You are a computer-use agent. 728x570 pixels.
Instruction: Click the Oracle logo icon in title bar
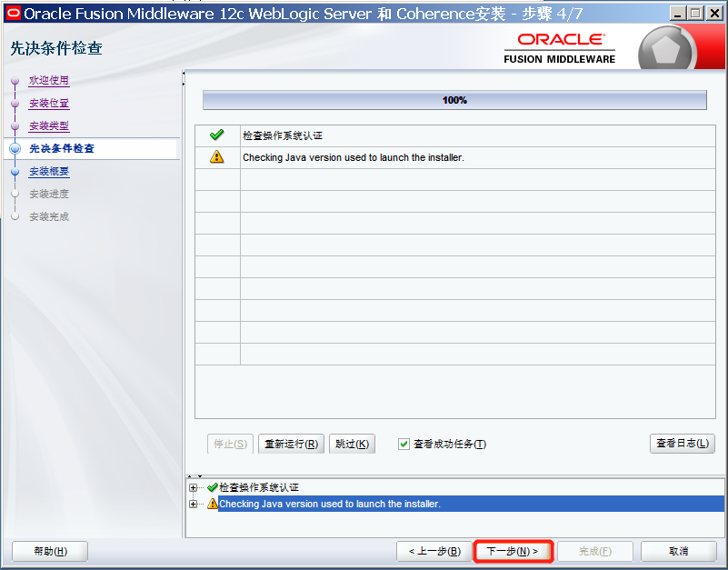(14, 14)
